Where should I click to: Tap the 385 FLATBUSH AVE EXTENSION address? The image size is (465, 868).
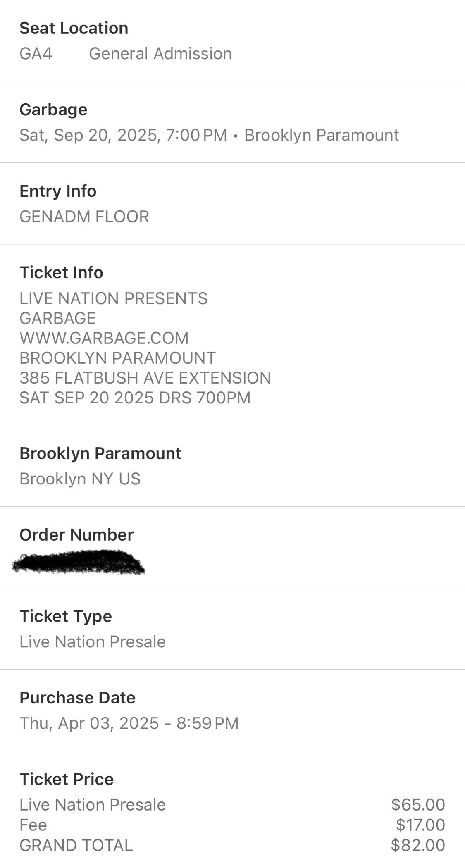click(x=145, y=378)
